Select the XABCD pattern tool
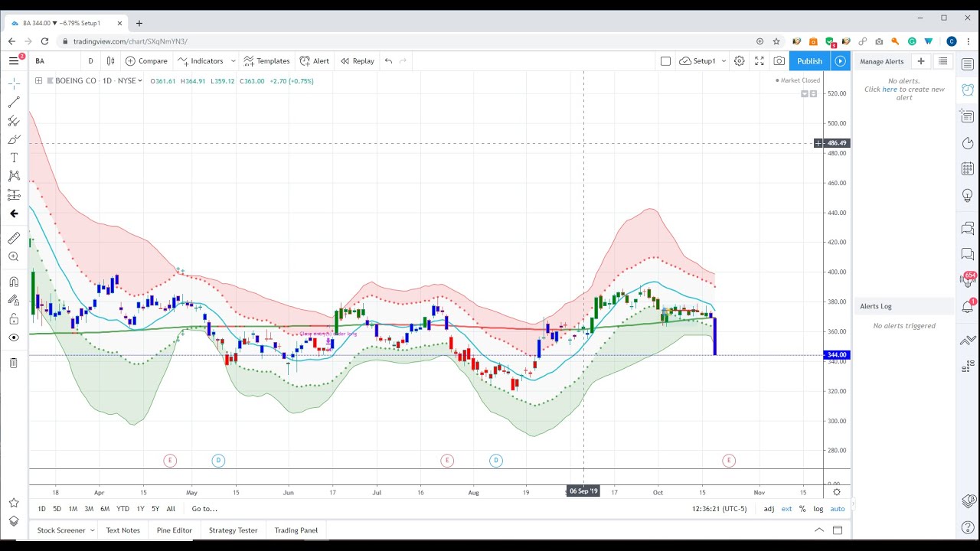 [14, 176]
